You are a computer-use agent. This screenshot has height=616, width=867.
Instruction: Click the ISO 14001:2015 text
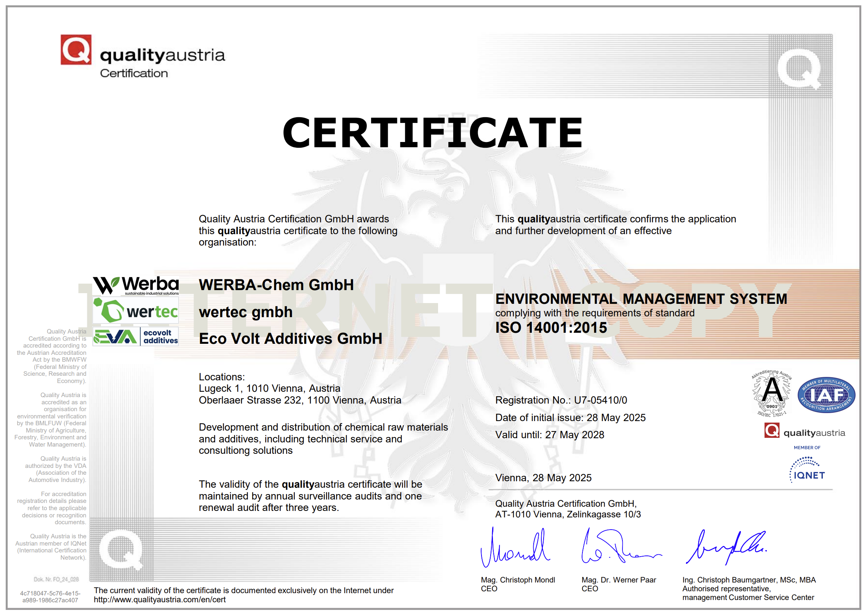551,328
